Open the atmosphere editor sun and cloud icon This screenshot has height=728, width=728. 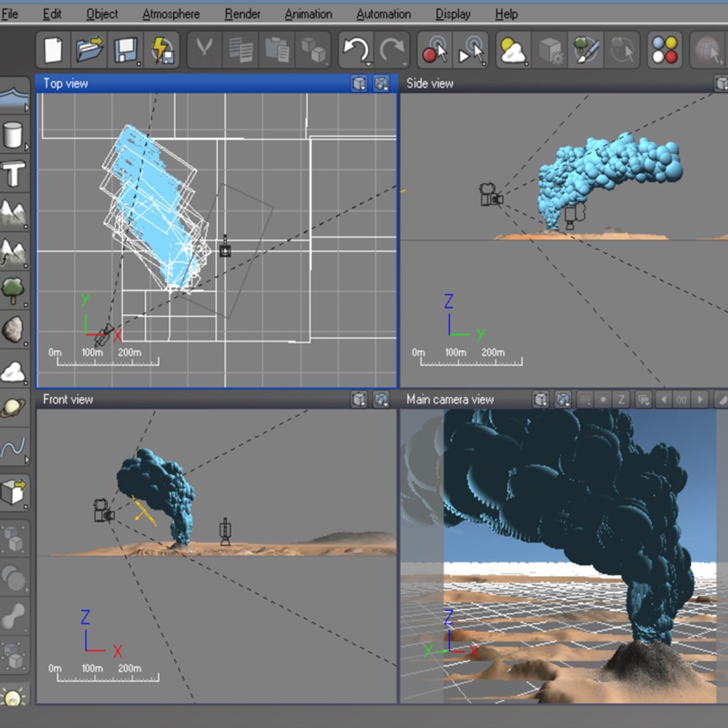pos(514,50)
